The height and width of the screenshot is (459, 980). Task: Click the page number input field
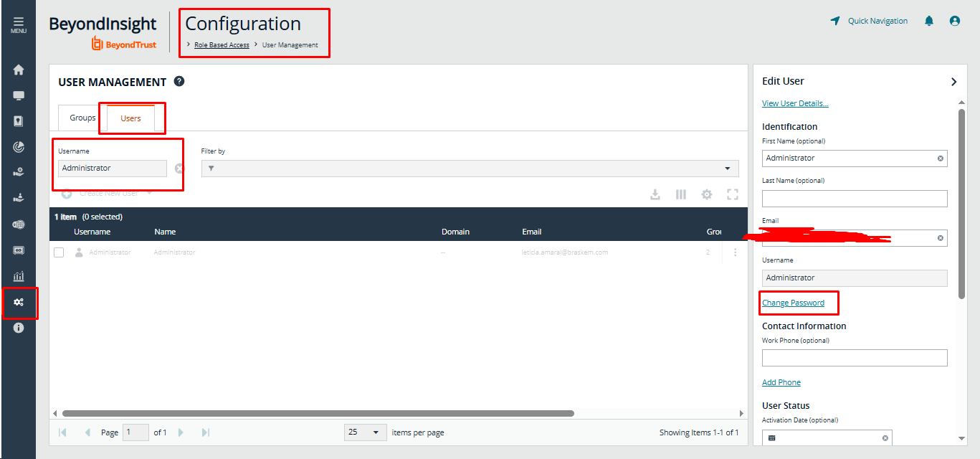136,432
